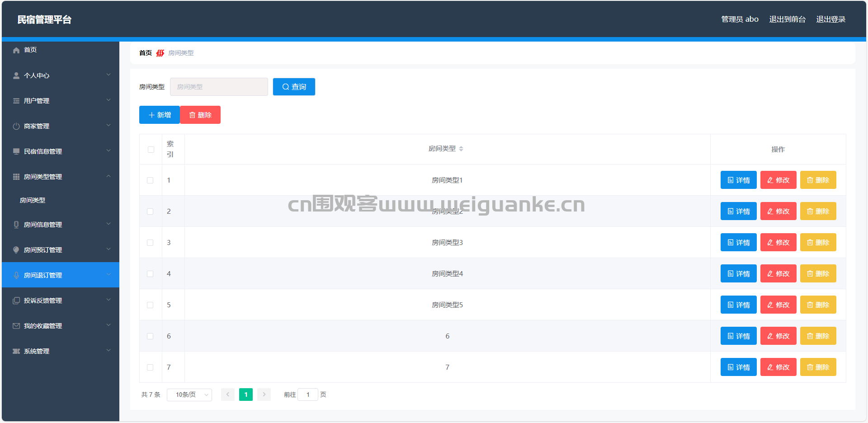
Task: Click yellow 删除 for 房间类型1 row
Action: tap(818, 180)
